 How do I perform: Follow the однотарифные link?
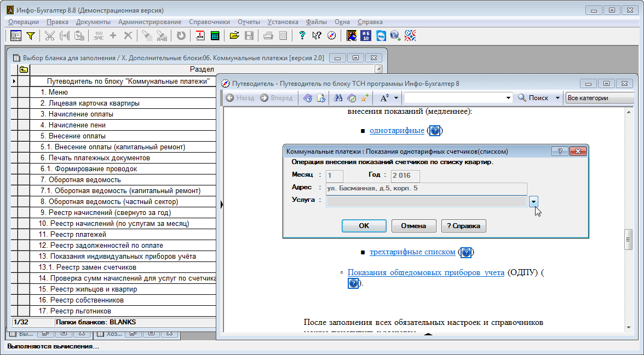tap(396, 131)
